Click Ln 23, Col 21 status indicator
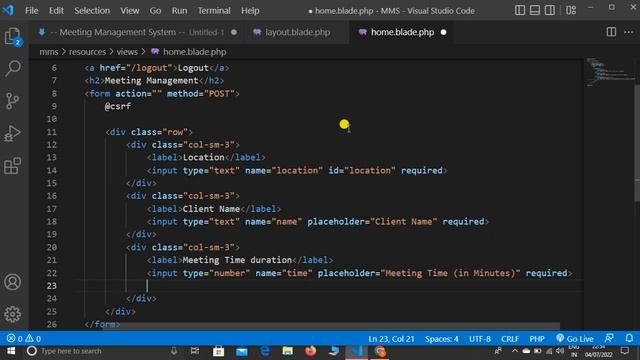 pos(391,339)
